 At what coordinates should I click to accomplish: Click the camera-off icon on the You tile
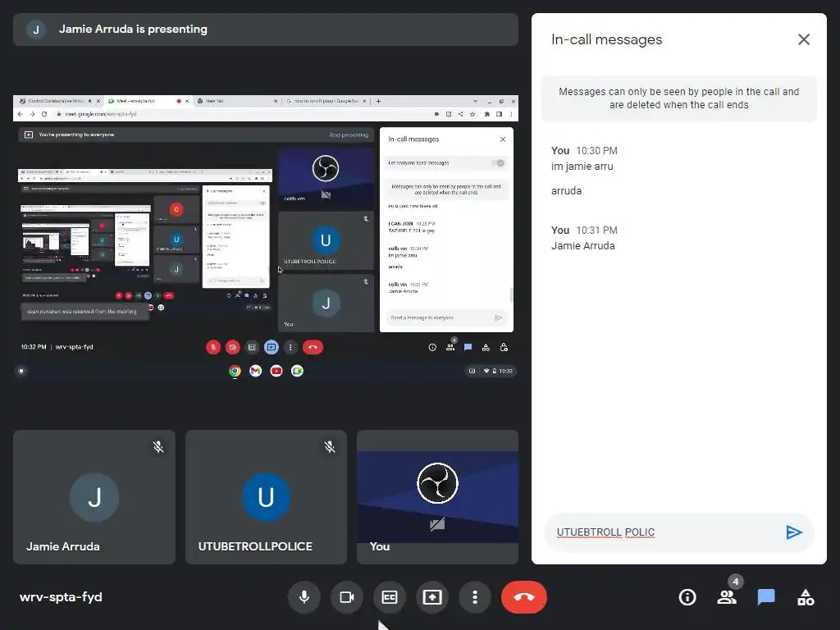click(x=437, y=524)
